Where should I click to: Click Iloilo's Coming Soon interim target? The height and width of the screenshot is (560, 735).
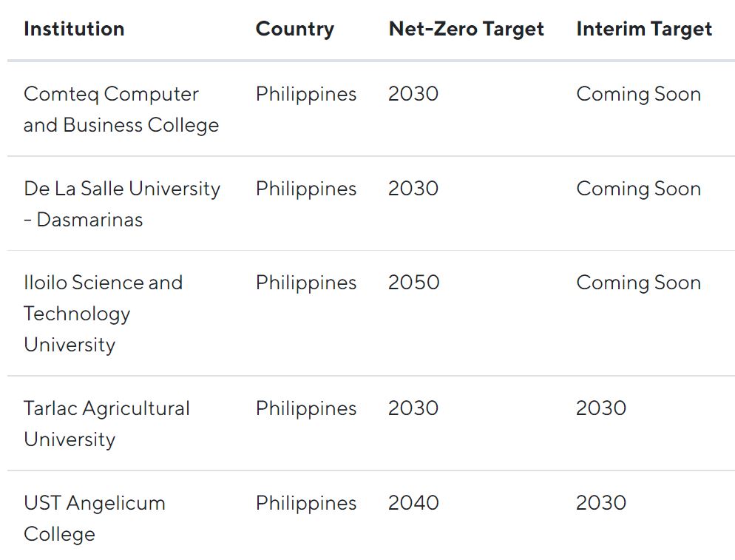(638, 283)
